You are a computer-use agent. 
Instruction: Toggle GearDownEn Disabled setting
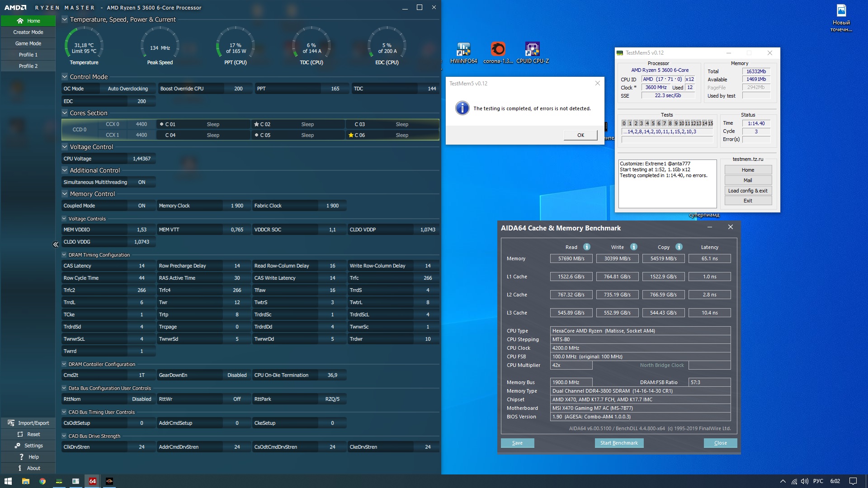(x=237, y=375)
